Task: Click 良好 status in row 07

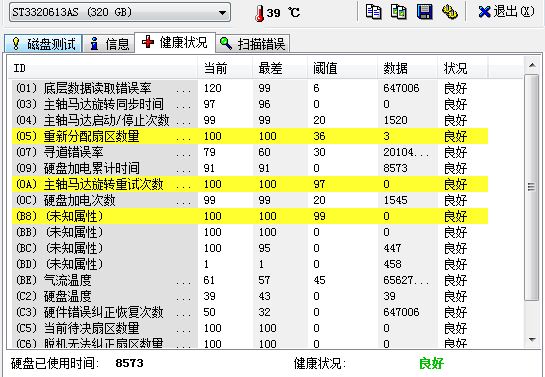Action: point(455,152)
